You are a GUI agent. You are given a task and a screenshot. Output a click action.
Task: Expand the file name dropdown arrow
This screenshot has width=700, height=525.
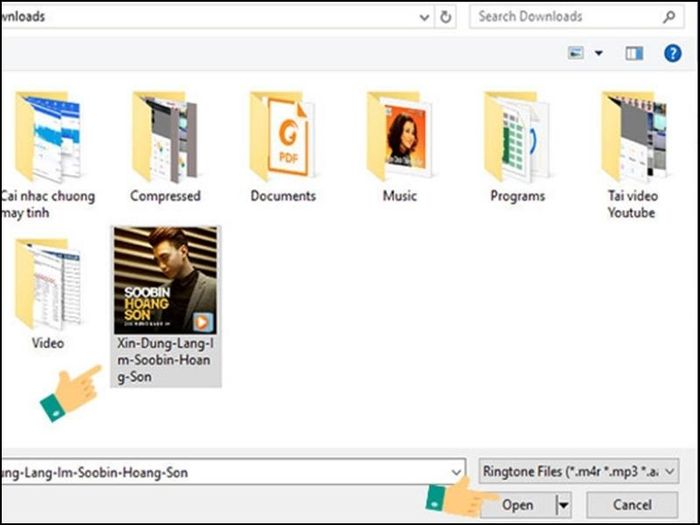click(456, 472)
